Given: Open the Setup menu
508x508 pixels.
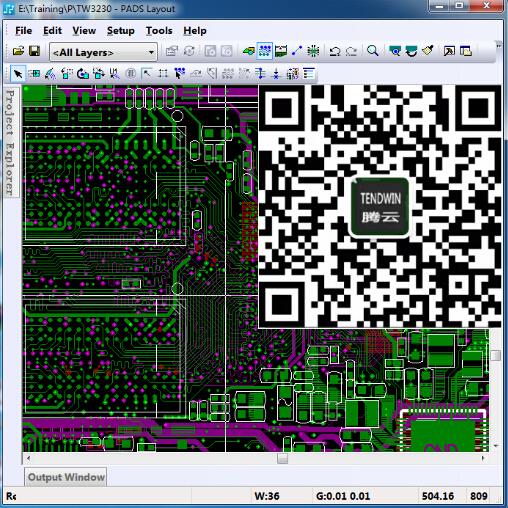Looking at the screenshot, I should (121, 31).
